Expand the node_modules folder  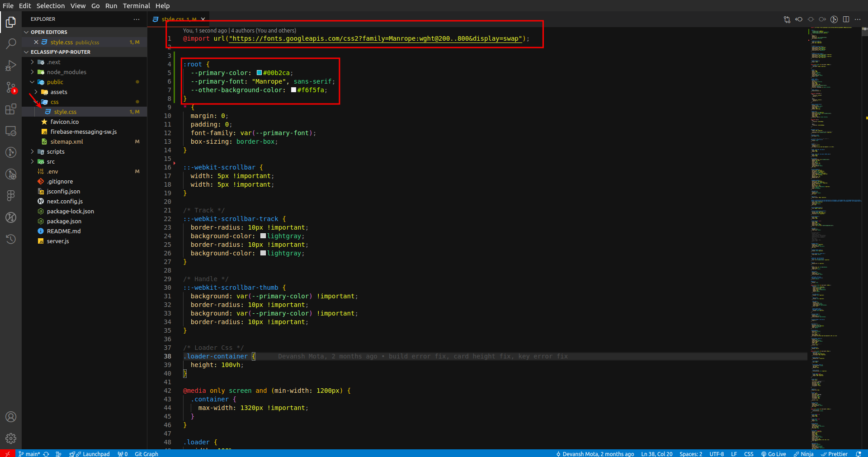pos(66,72)
